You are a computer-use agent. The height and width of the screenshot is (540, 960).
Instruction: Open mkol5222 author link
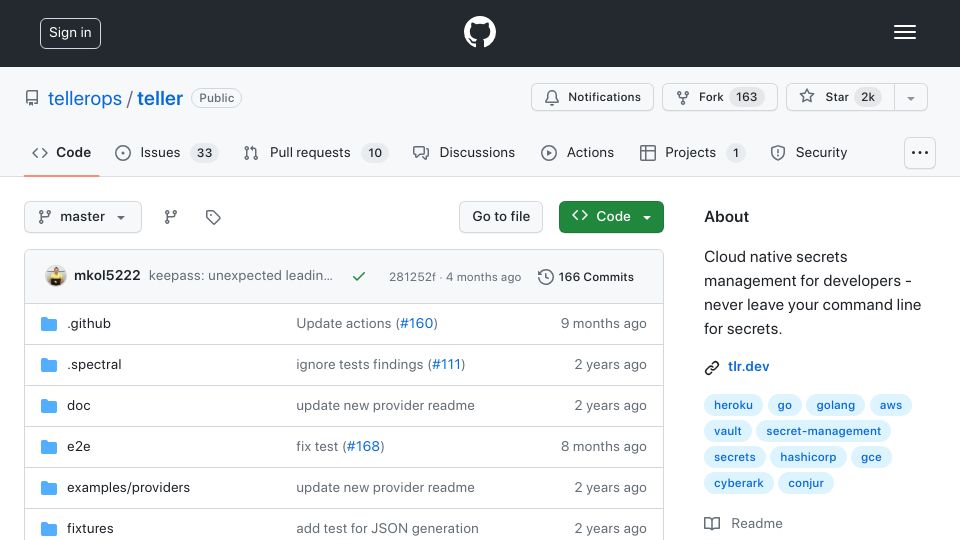[107, 276]
